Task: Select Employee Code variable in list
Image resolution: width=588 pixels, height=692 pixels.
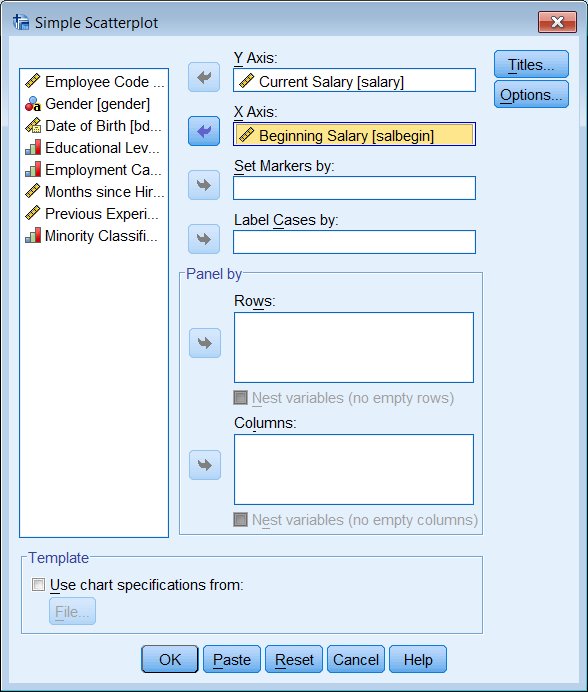Action: coord(94,81)
